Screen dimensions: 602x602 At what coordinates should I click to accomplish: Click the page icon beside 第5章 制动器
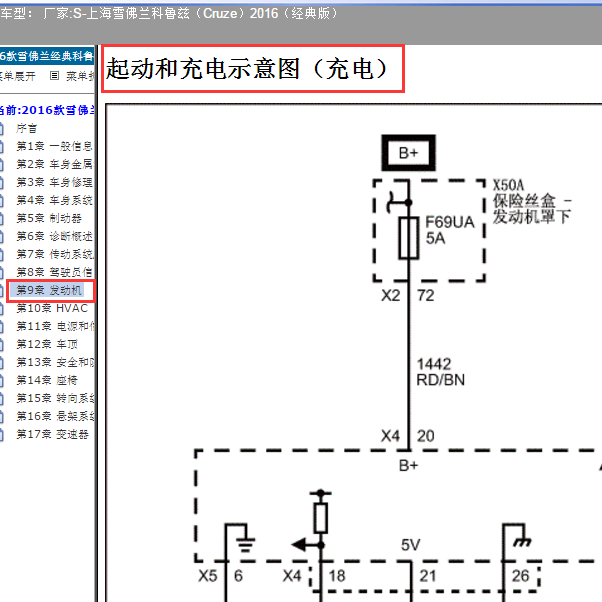2,219
